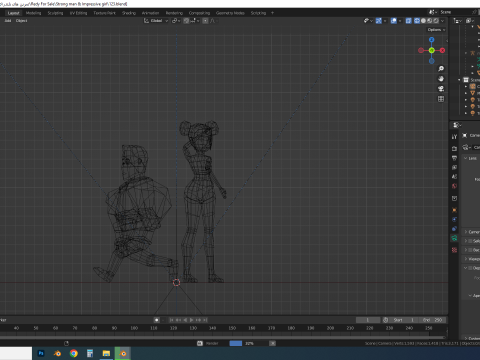Viewport: 480px width, 360px height.
Task: Cancel the render job with X button
Action: [272, 343]
